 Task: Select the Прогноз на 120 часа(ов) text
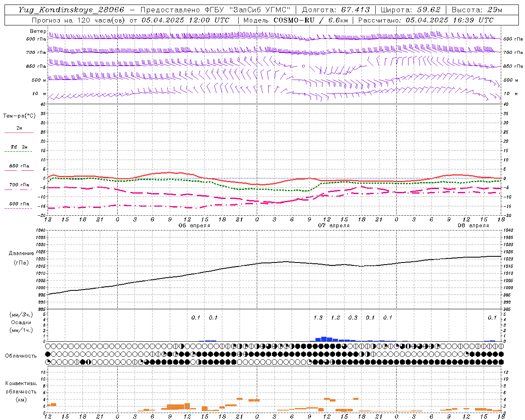tap(78, 20)
